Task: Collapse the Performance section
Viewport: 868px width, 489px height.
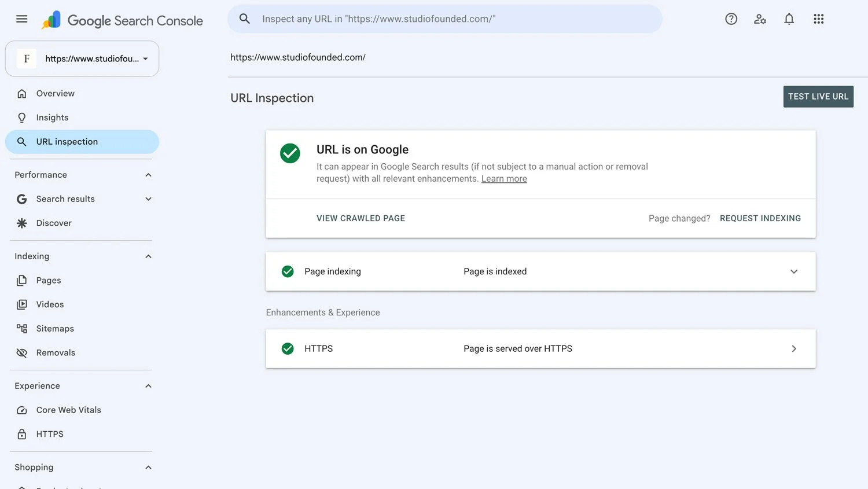Action: click(x=148, y=175)
